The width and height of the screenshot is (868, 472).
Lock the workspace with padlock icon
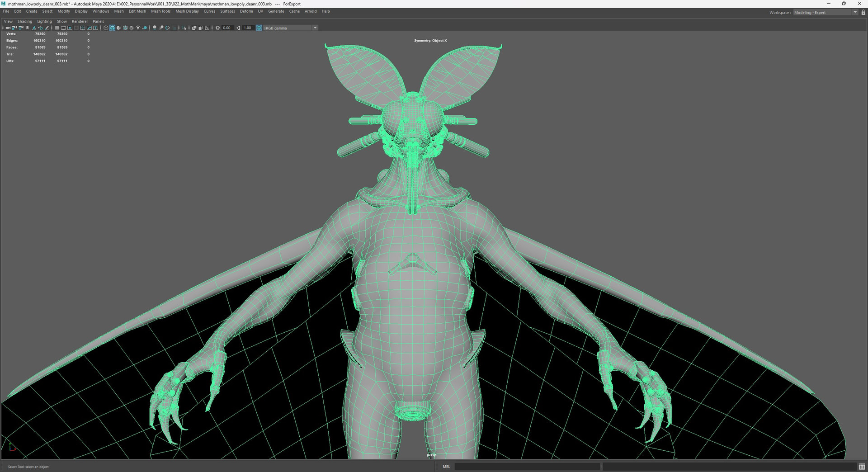[x=863, y=13]
